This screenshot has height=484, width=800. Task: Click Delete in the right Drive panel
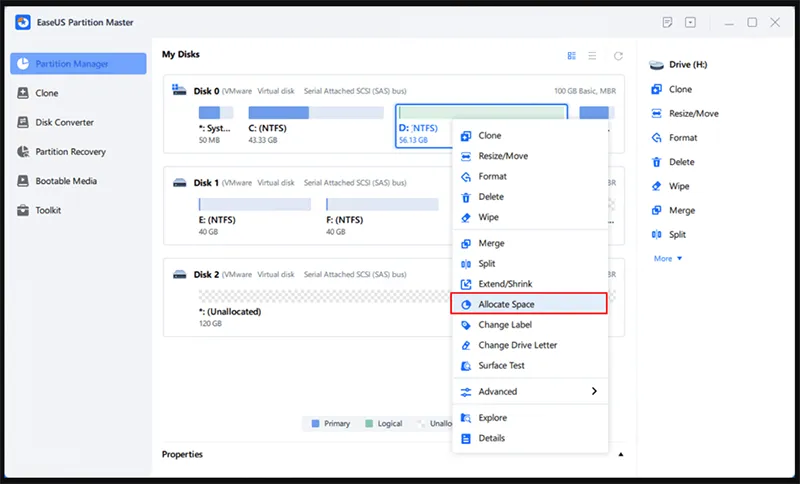(x=672, y=162)
